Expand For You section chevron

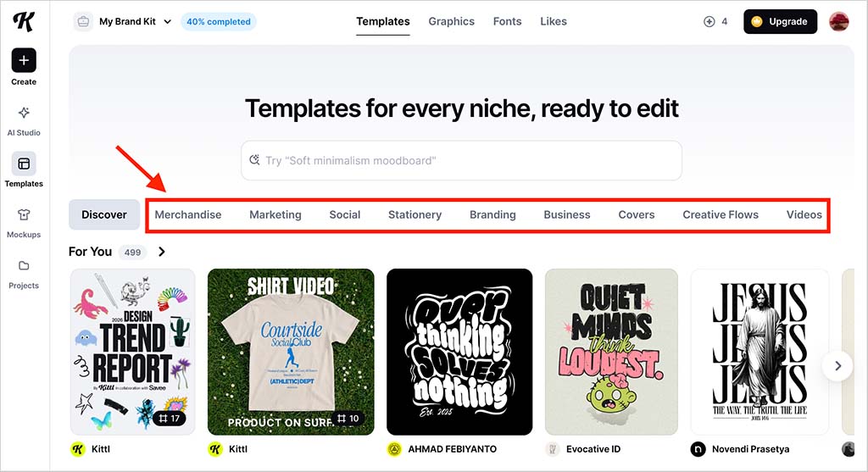[x=162, y=252]
